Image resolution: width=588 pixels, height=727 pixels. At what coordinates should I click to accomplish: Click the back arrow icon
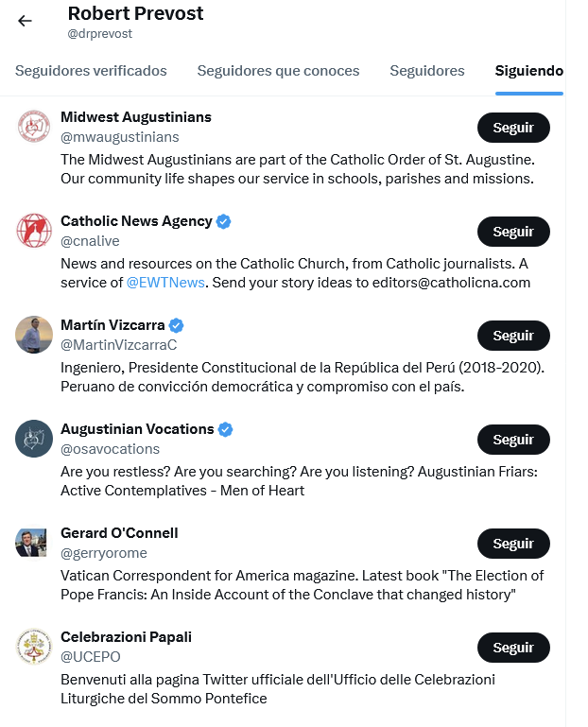click(26, 21)
